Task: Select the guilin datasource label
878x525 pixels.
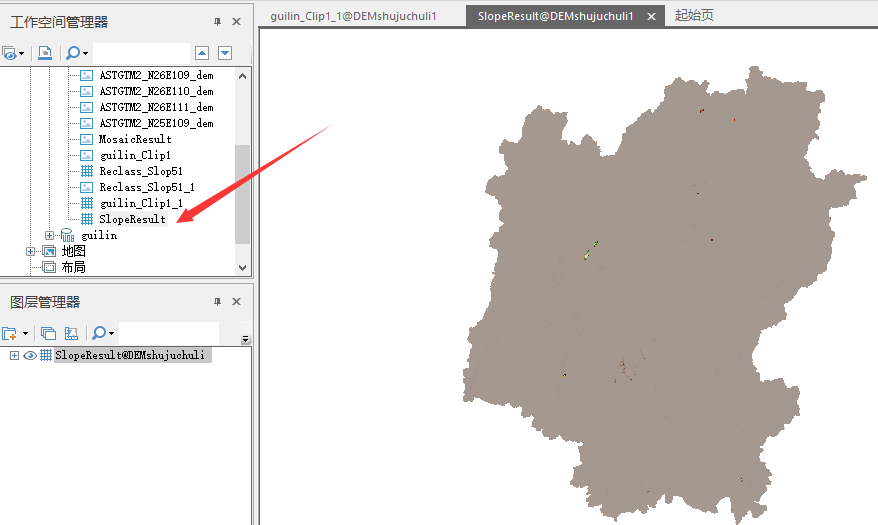Action: pyautogui.click(x=99, y=236)
